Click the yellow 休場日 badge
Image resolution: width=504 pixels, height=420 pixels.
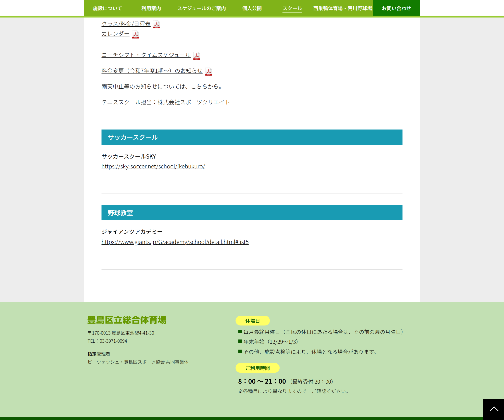click(252, 321)
